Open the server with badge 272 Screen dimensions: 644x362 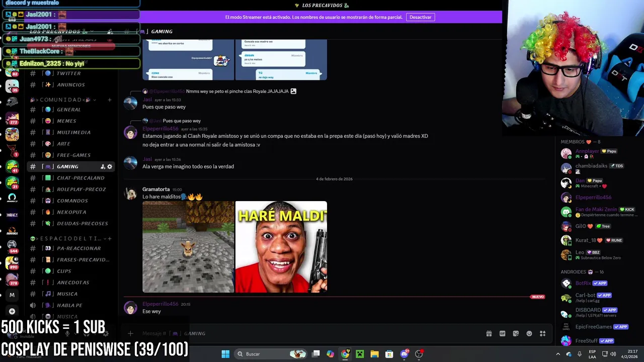click(12, 118)
